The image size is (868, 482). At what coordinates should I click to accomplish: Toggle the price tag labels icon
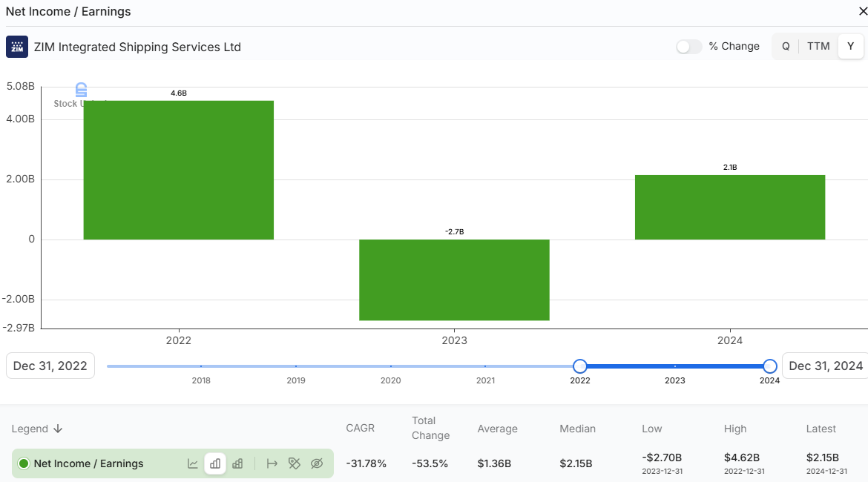pyautogui.click(x=295, y=463)
